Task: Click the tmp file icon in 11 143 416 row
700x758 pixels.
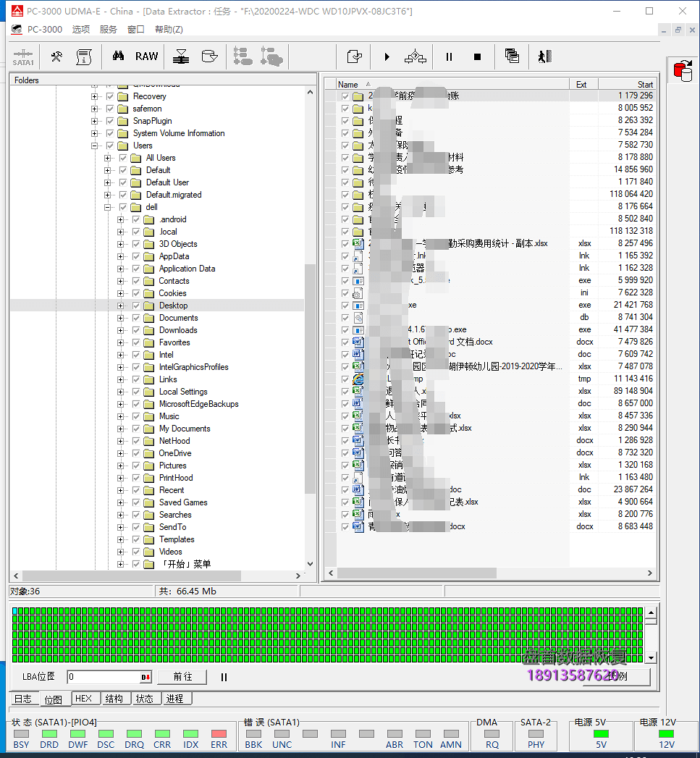Action: [x=358, y=379]
